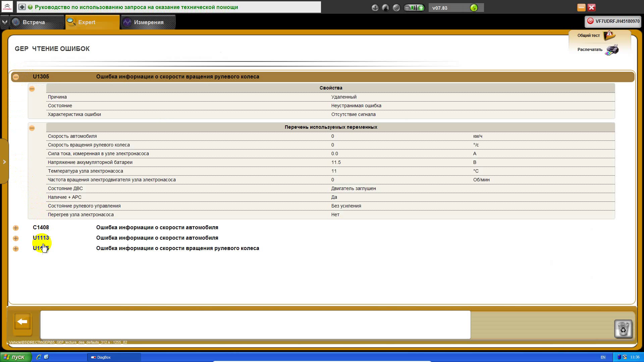Select the DiagBox taskbar button
This screenshot has height=362, width=644.
pyautogui.click(x=114, y=357)
